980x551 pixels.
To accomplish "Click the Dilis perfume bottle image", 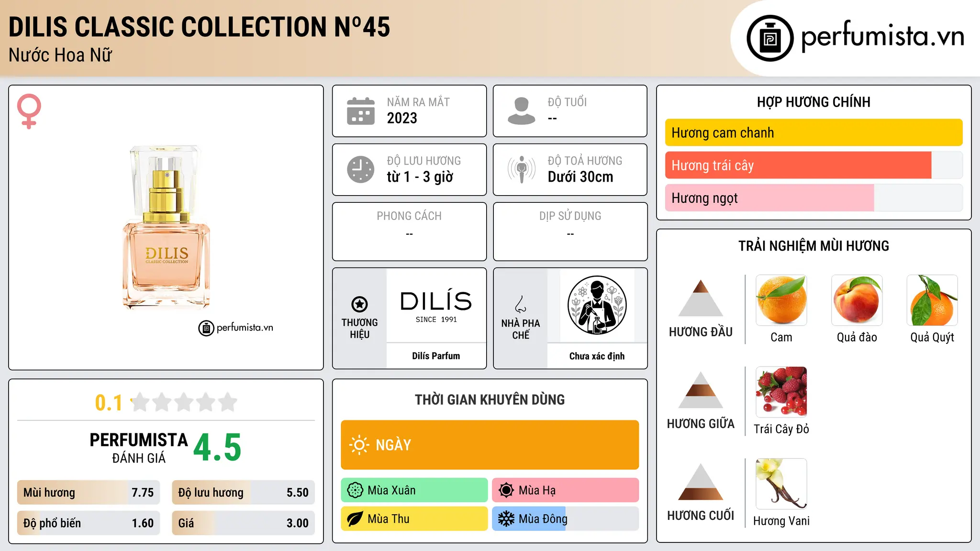I will point(166,227).
